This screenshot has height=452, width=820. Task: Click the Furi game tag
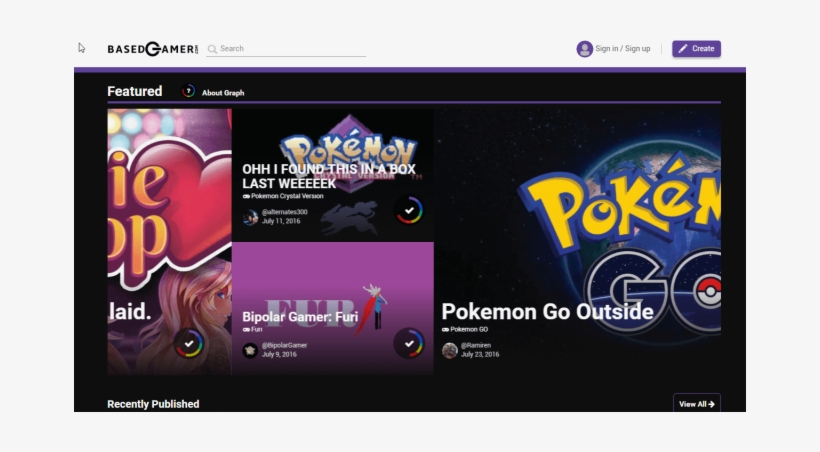252,330
